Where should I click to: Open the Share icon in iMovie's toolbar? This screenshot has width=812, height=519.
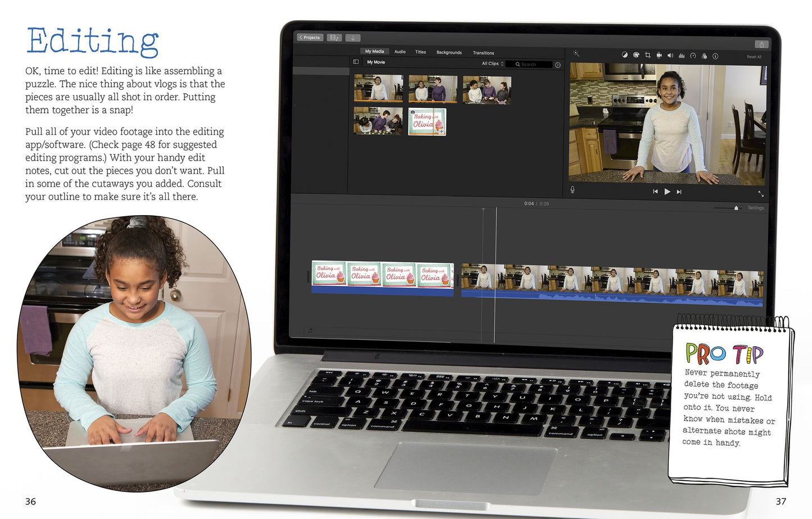761,44
